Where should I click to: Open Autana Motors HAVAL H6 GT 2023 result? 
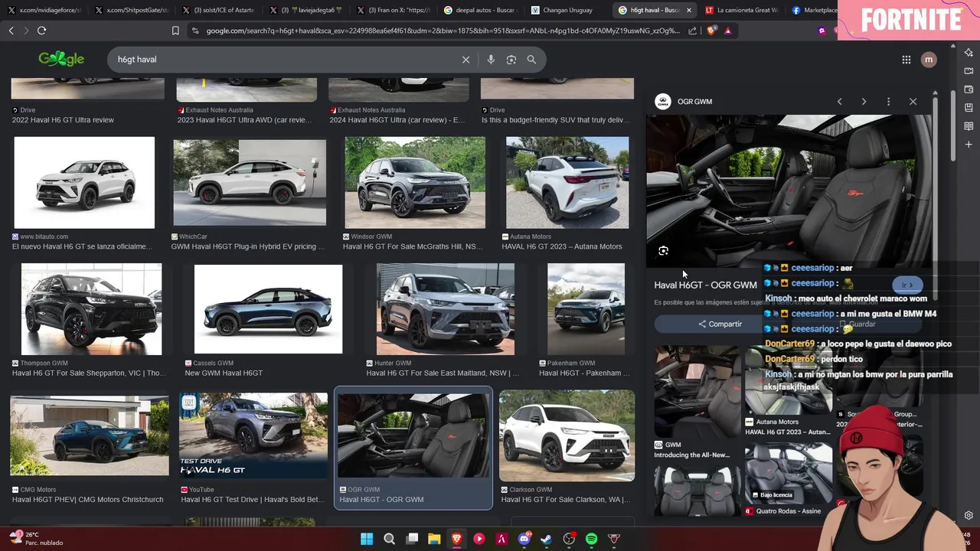click(x=567, y=182)
